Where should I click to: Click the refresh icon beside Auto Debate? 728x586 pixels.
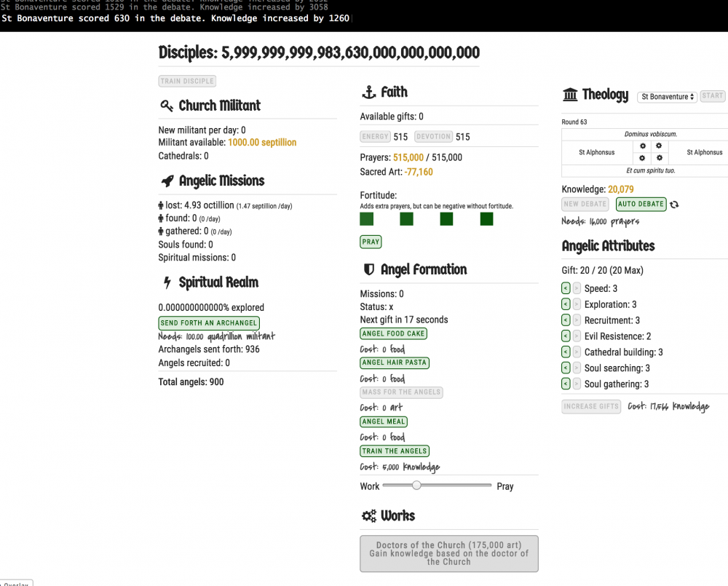pyautogui.click(x=674, y=205)
